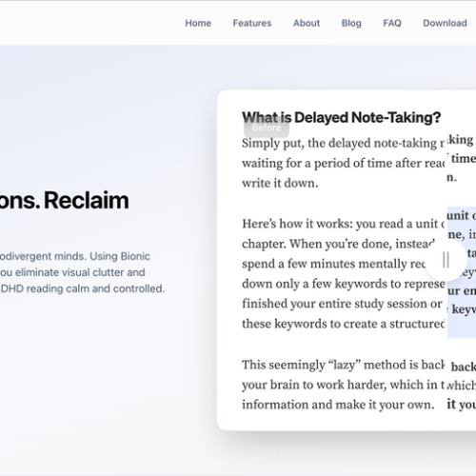476x476 pixels.
Task: Click the 'down only a few keywords' line
Action: pos(344,284)
